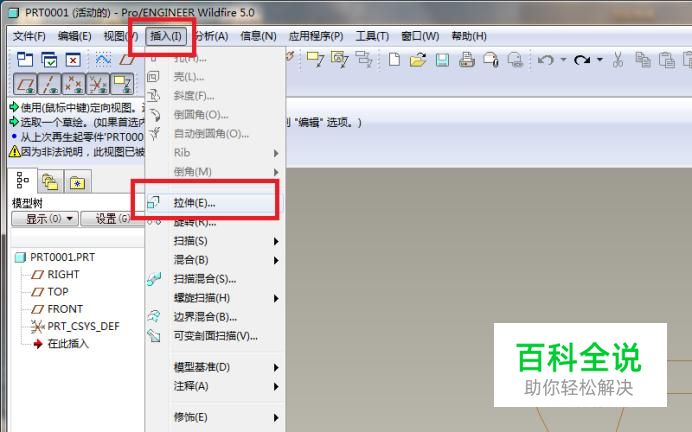Click the swept blend icon beside 扫描混合
Viewport: 692px width, 432px height.
tap(154, 279)
